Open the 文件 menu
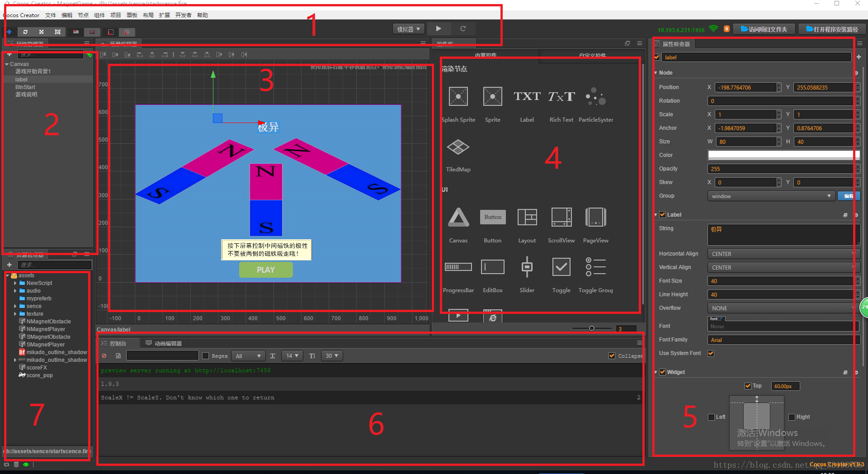This screenshot has height=474, width=868. click(x=51, y=15)
